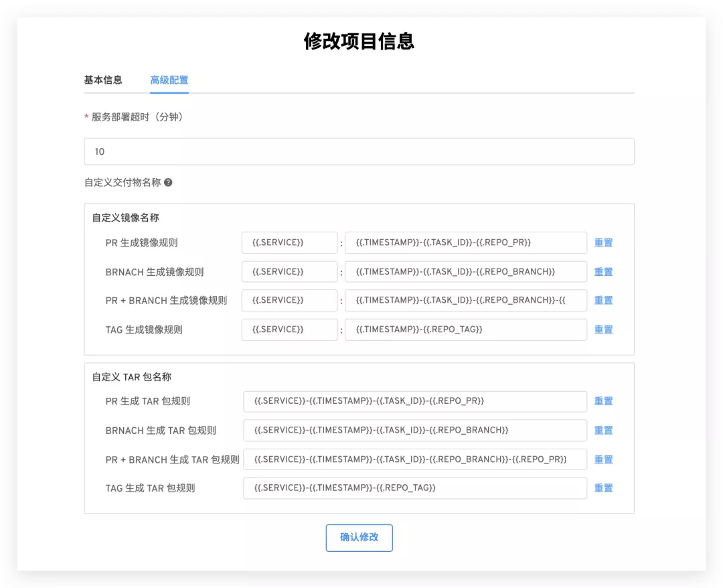Edit the BRNACH 生成 TAR 包规则 field
Viewport: 723px width, 588px height.
(415, 430)
